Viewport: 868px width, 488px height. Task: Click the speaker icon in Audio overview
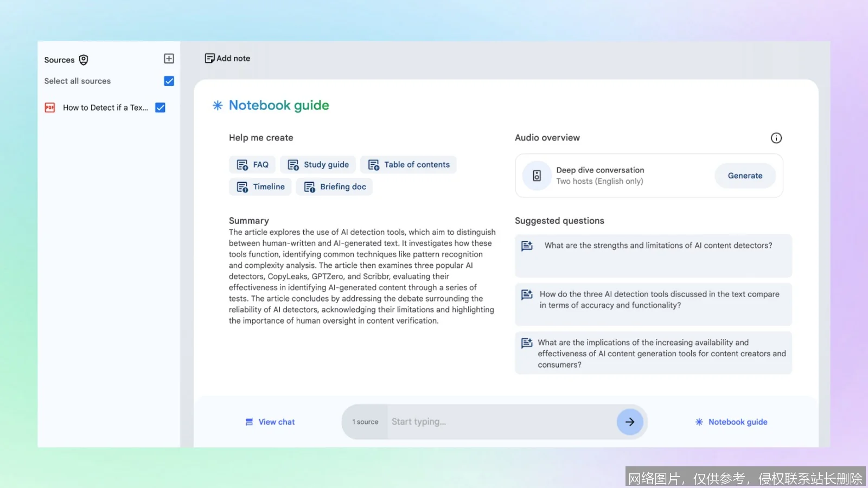point(536,175)
